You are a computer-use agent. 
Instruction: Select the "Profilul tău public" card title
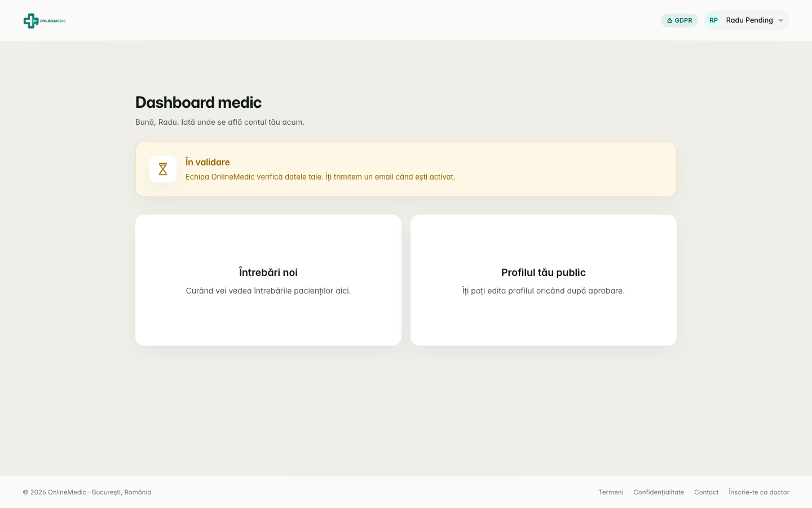tap(544, 272)
